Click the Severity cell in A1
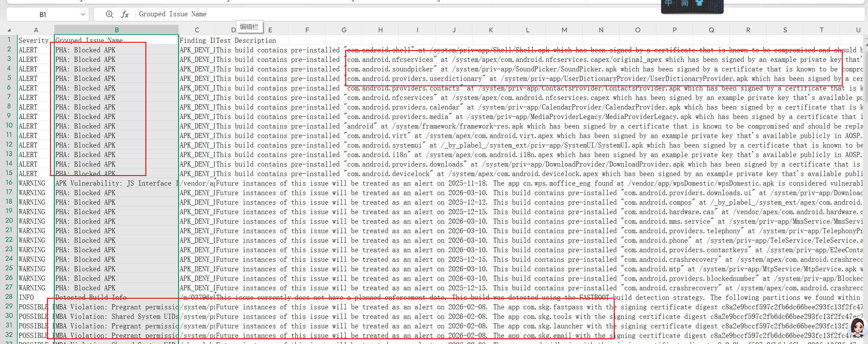868x344 pixels. coord(36,40)
